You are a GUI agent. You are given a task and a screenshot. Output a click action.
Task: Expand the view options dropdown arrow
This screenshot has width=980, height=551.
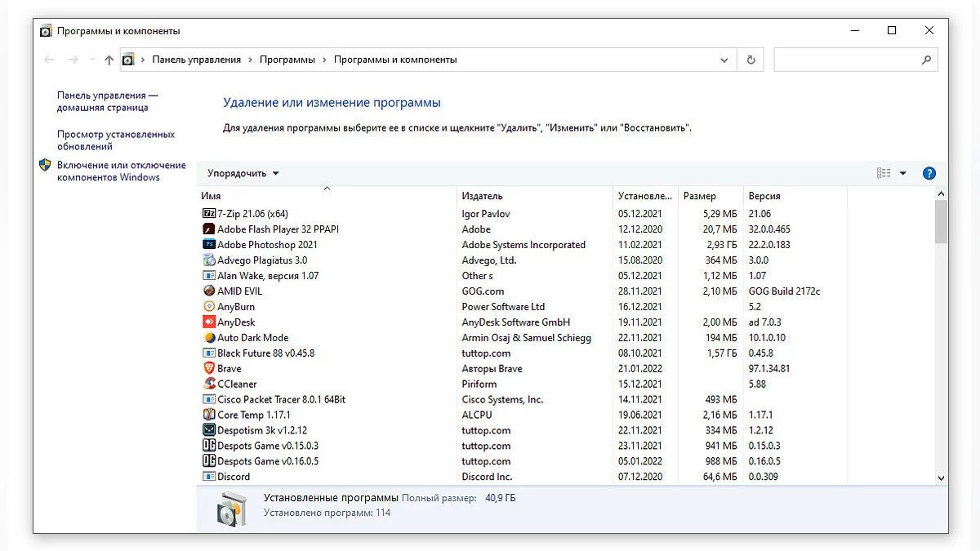coord(902,173)
